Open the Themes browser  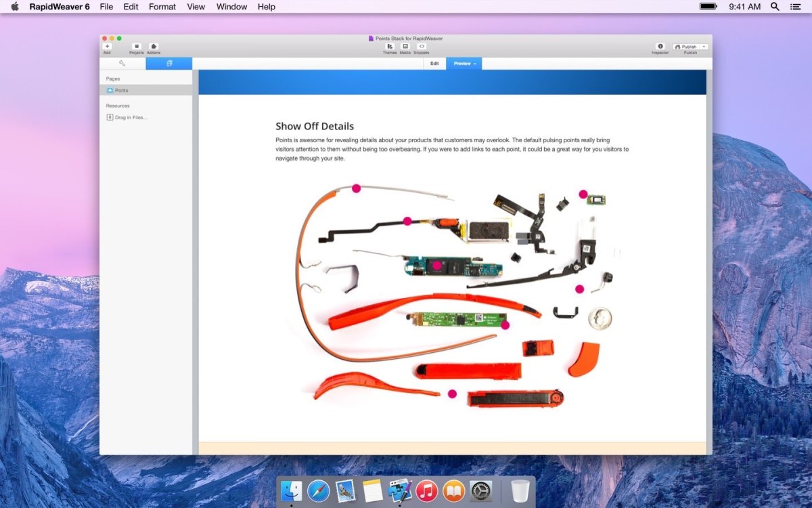(x=390, y=47)
